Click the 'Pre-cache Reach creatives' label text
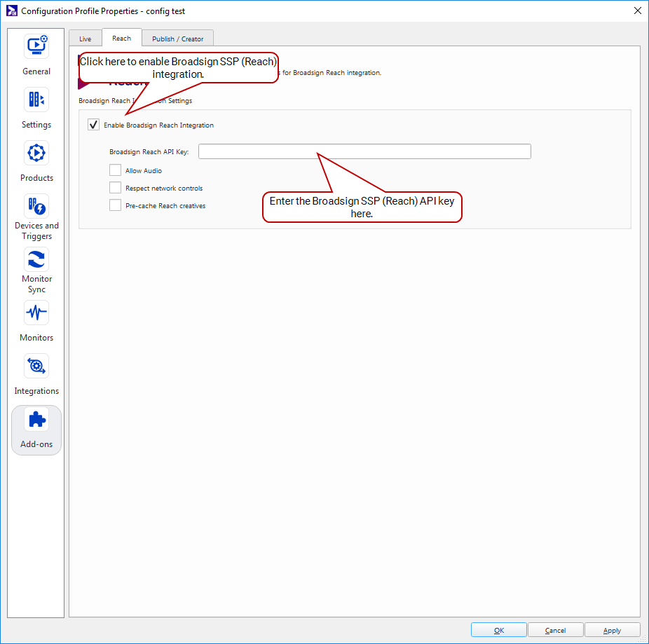The height and width of the screenshot is (644, 649). [x=165, y=206]
